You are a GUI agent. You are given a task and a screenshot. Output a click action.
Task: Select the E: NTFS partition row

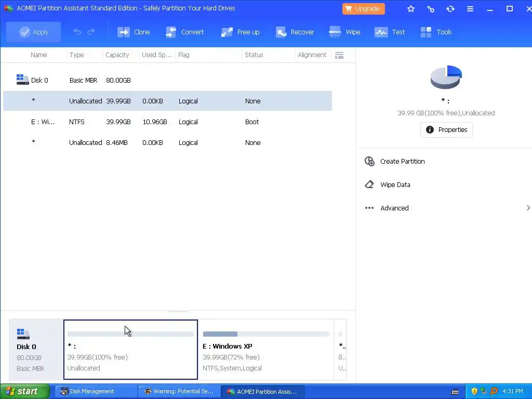[x=167, y=122]
